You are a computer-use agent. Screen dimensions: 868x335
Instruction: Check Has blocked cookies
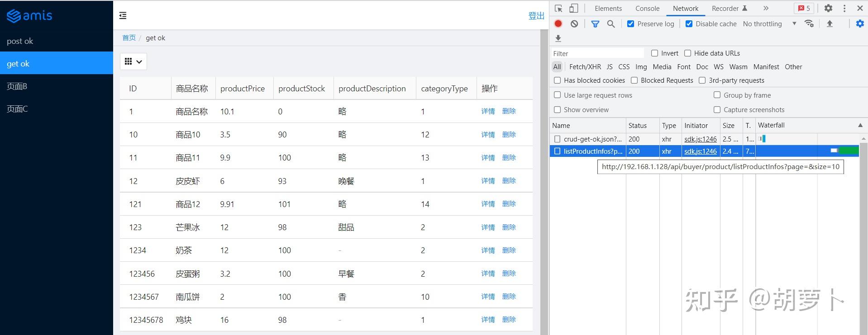558,80
